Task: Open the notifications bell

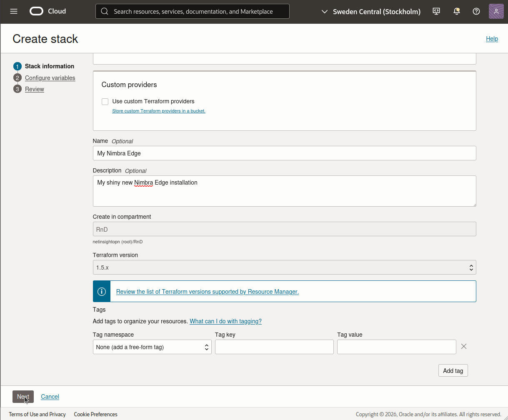Action: click(456, 11)
